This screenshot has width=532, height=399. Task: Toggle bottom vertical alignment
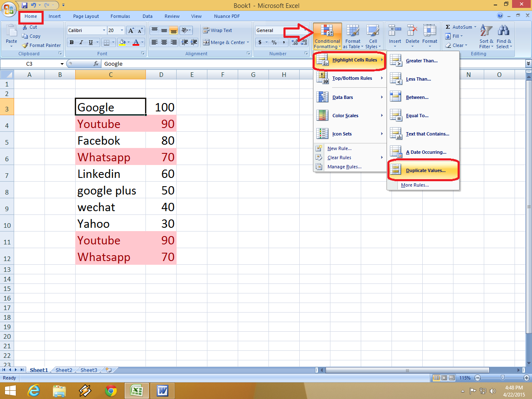click(x=174, y=30)
